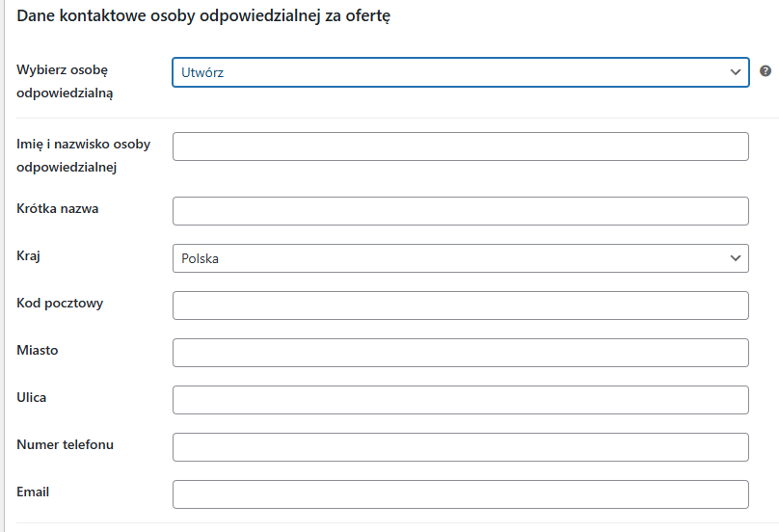The width and height of the screenshot is (779, 532).
Task: Click the 'Kraj' label text
Action: pos(28,256)
